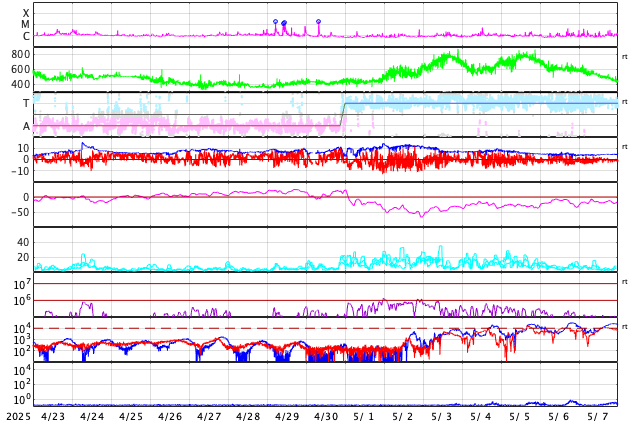
Task: Click the 4/29 date label
Action: [287, 417]
